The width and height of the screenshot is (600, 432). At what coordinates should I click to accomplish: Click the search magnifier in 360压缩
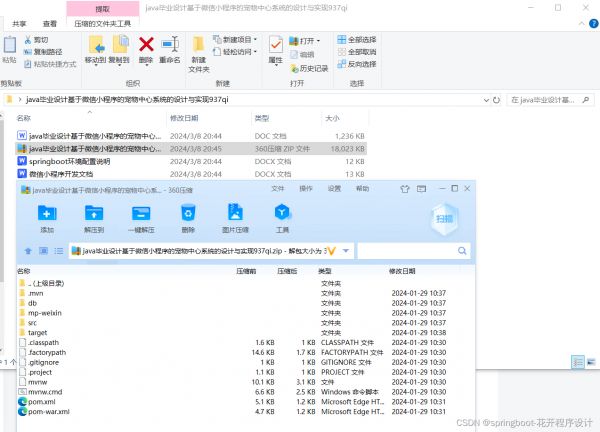(x=462, y=251)
